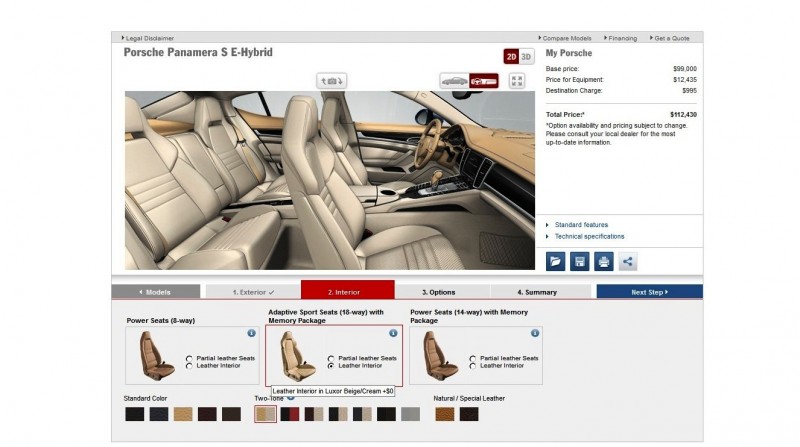Viewport: 800px width, 447px height.
Task: Click the camera rotate view icon
Action: click(x=332, y=81)
